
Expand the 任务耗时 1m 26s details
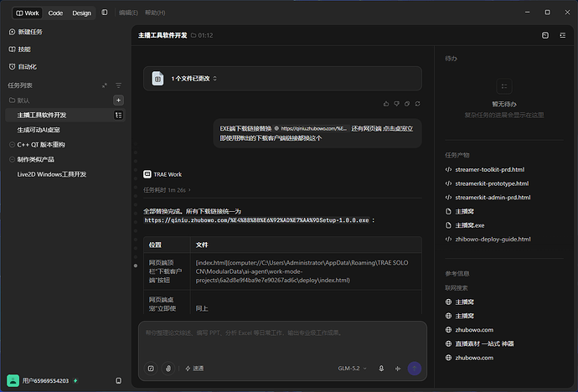pos(167,190)
